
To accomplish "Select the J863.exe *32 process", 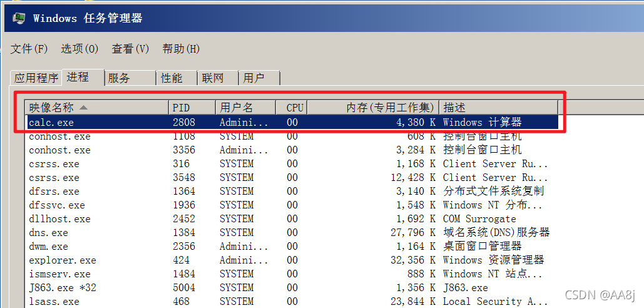I will 292,287.
